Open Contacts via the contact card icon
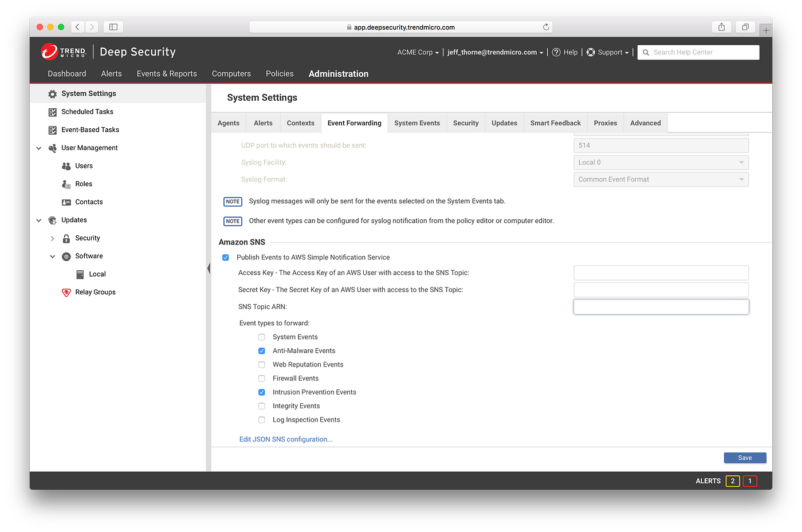The height and width of the screenshot is (532, 802). point(67,202)
